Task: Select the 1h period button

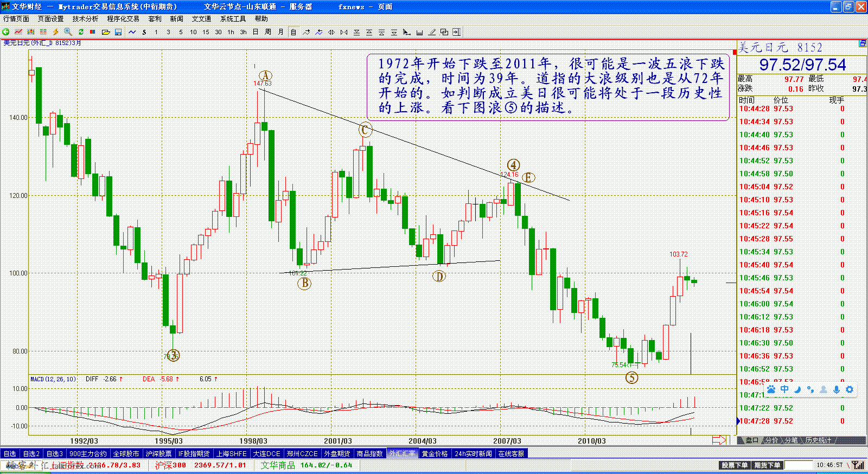Action: (231, 32)
